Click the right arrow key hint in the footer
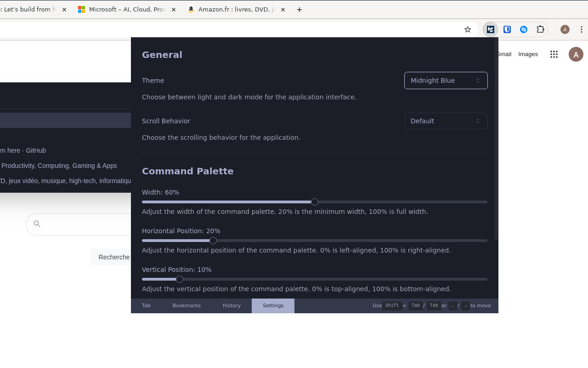 [x=466, y=306]
